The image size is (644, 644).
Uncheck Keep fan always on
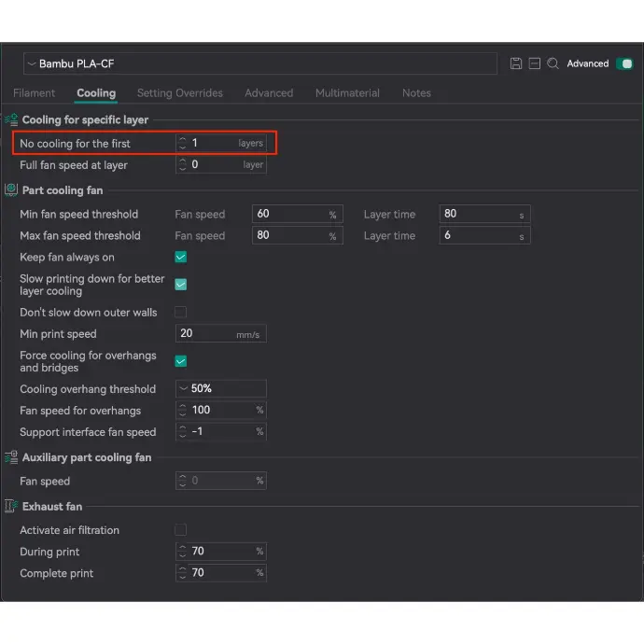181,258
